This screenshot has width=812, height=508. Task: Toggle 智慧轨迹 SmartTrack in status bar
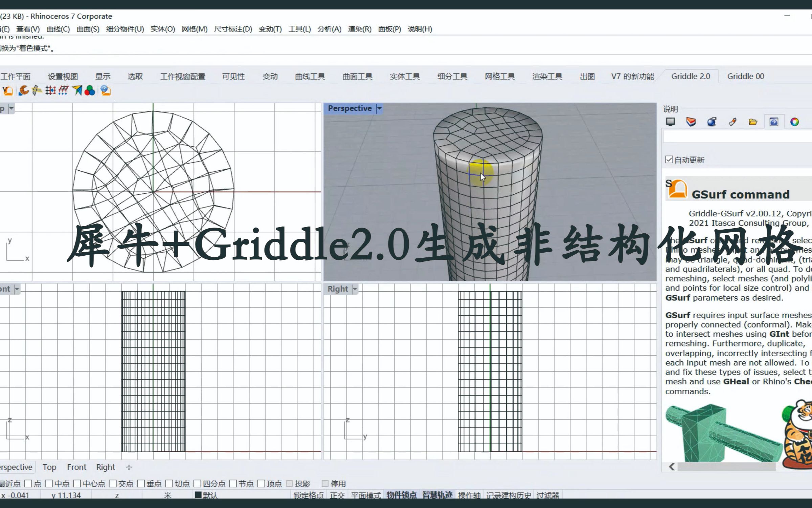point(437,495)
